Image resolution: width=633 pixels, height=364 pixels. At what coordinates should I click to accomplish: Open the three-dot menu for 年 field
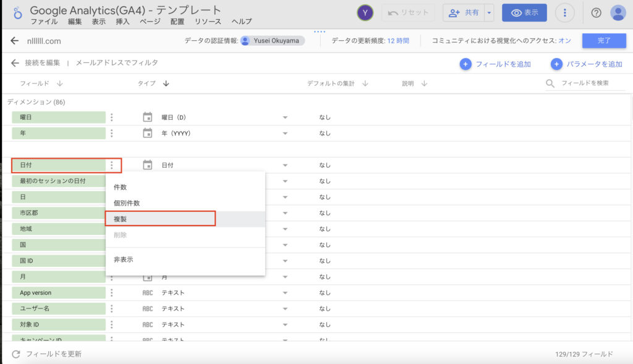pos(112,133)
